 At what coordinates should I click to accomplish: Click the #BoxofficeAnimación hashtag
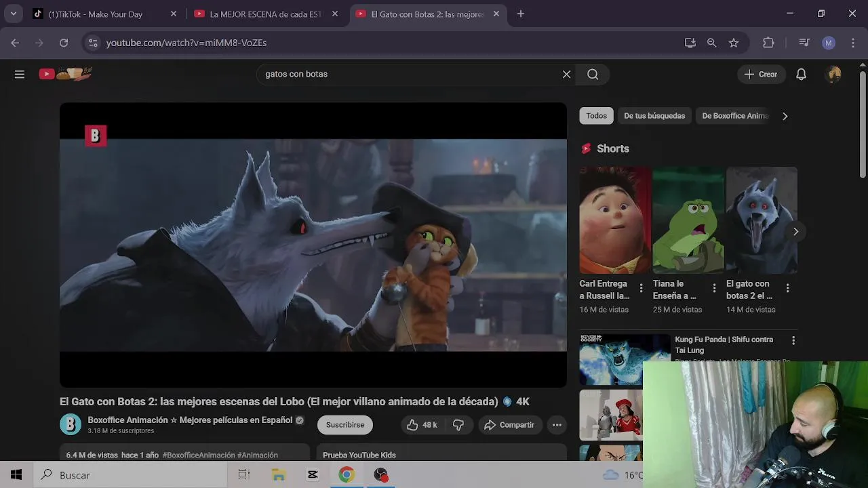click(199, 455)
